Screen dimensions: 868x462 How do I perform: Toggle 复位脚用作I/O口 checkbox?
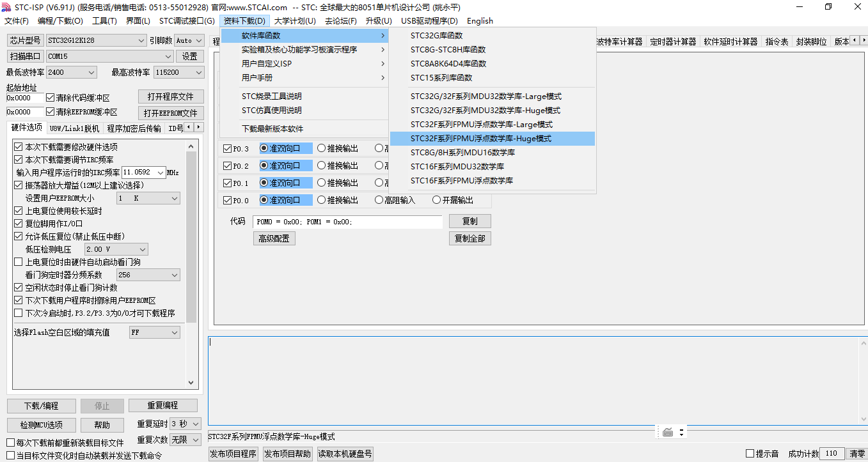point(19,224)
